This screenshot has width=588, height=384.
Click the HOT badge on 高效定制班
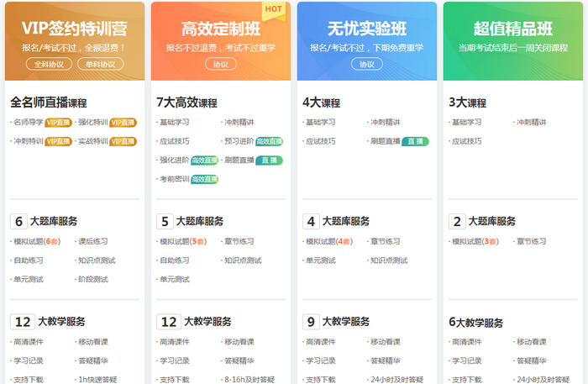273,10
